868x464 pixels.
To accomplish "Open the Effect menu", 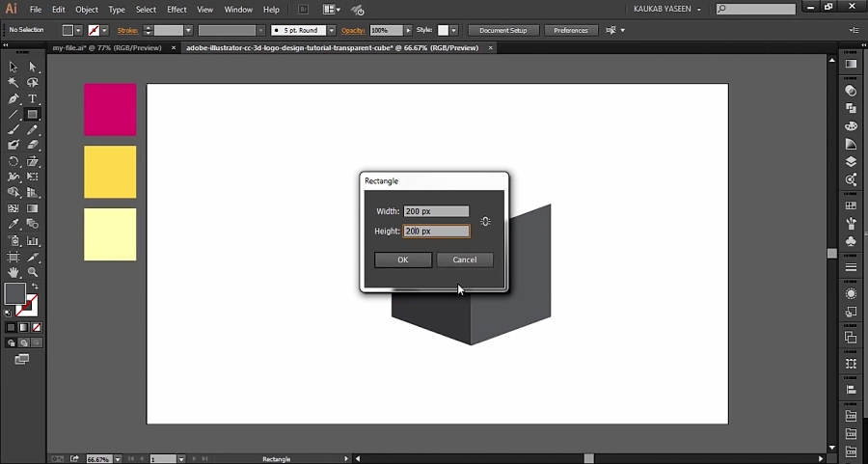I will coord(177,10).
